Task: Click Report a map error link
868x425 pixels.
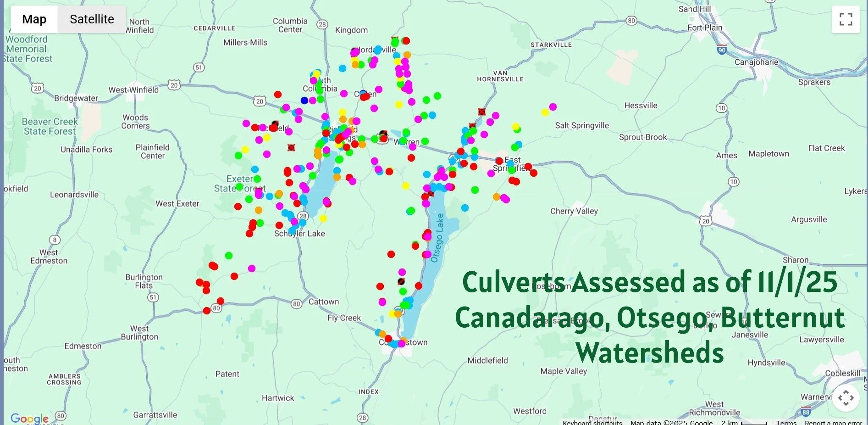Action: (833, 422)
